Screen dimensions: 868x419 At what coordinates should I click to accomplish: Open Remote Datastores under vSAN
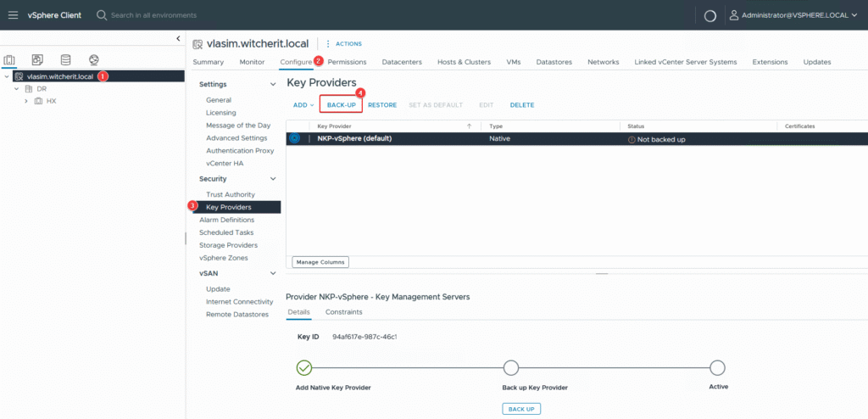237,315
